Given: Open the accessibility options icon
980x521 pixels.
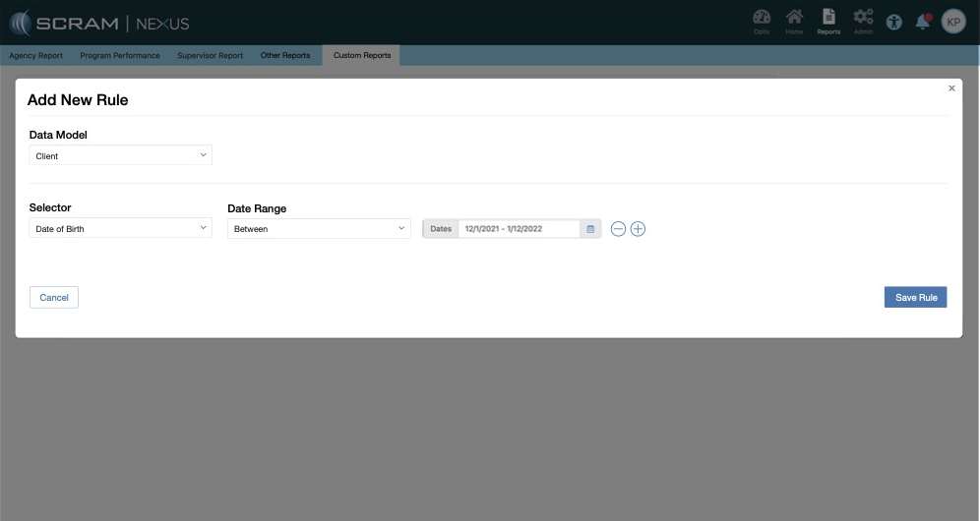Looking at the screenshot, I should (x=893, y=22).
